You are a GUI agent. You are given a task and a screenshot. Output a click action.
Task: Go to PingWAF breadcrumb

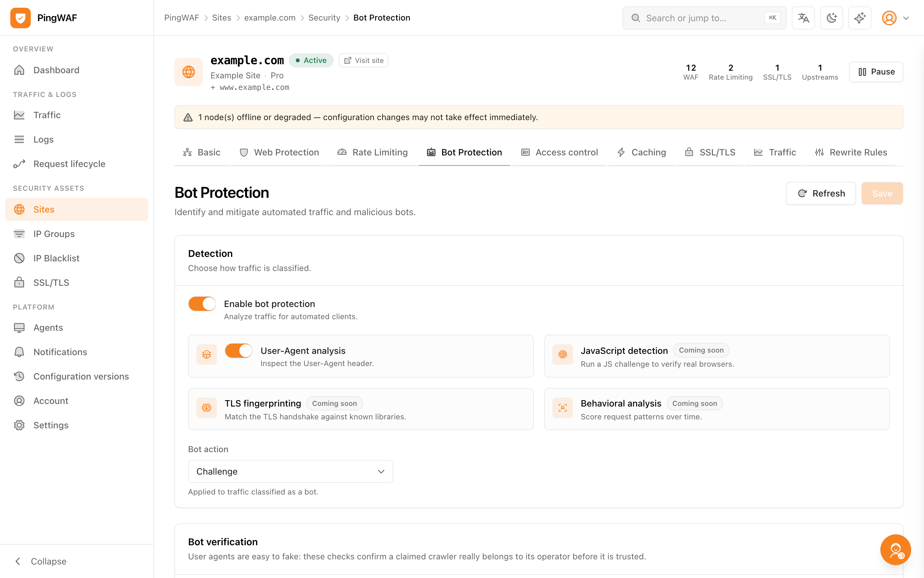click(x=182, y=18)
